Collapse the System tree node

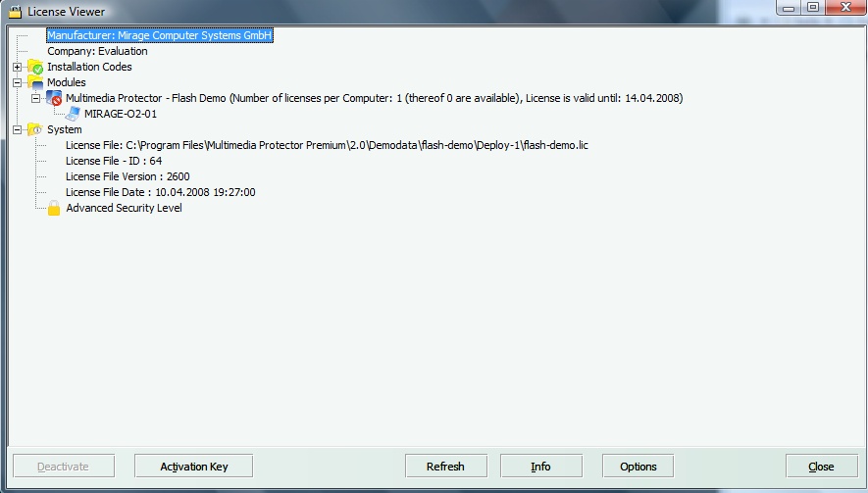(18, 130)
